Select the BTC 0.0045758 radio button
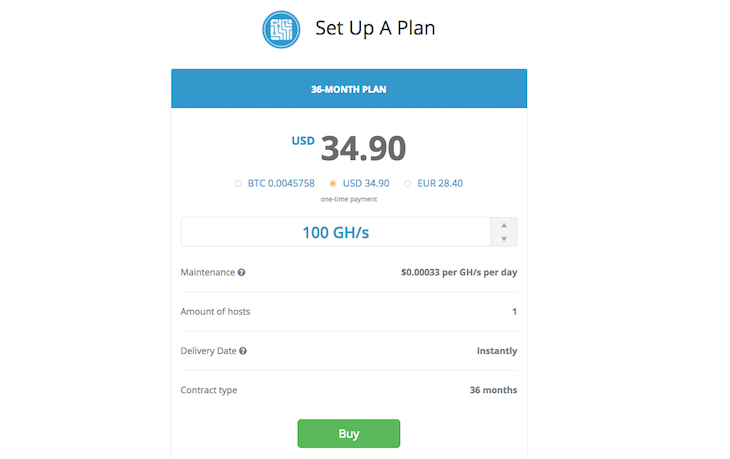730x459 pixels. click(x=238, y=183)
